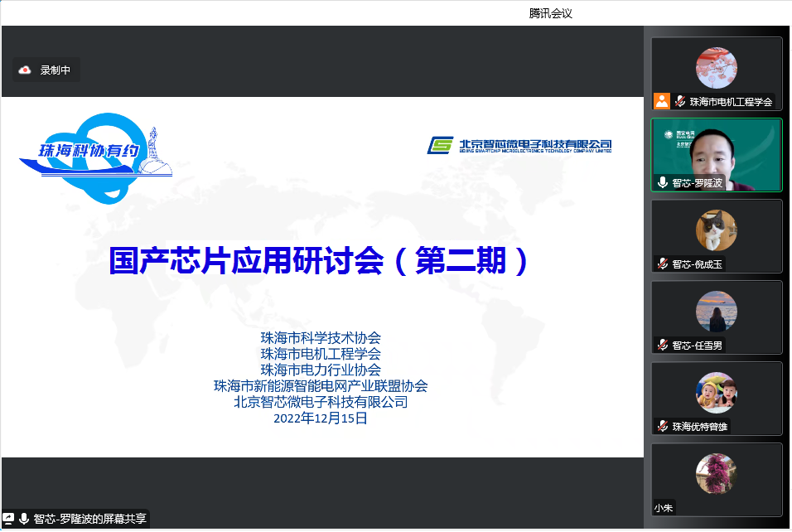792x532 pixels.
Task: Click the participant name 小朱
Action: click(x=664, y=508)
